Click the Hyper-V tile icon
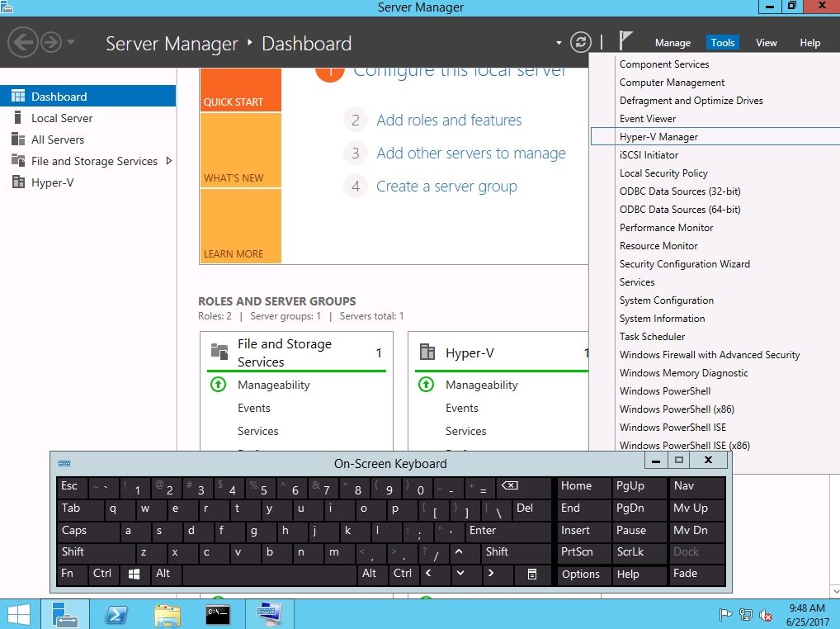Image resolution: width=840 pixels, height=629 pixels. 427,352
